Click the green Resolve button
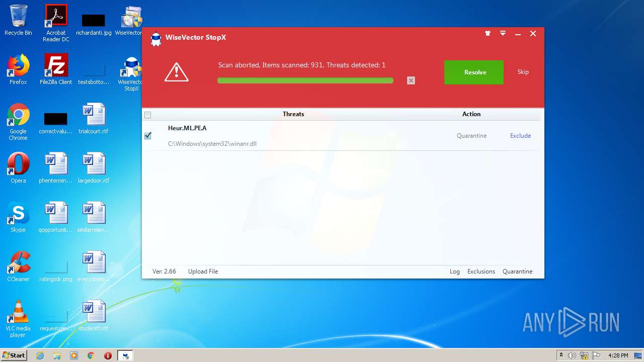 coord(474,72)
